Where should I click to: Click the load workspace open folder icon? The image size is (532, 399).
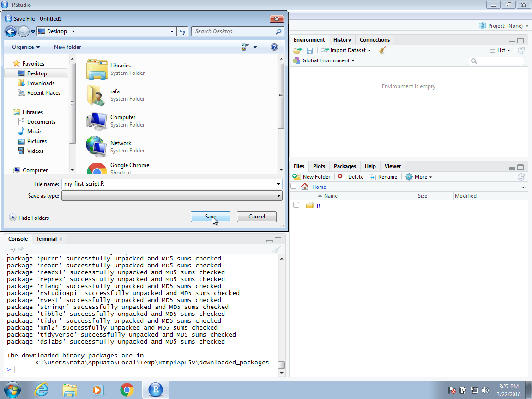297,50
